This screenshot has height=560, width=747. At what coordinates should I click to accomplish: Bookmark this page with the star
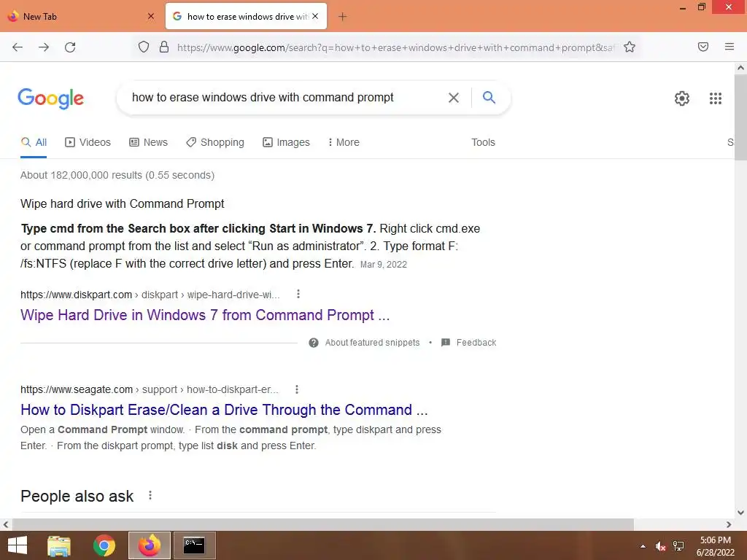click(630, 47)
